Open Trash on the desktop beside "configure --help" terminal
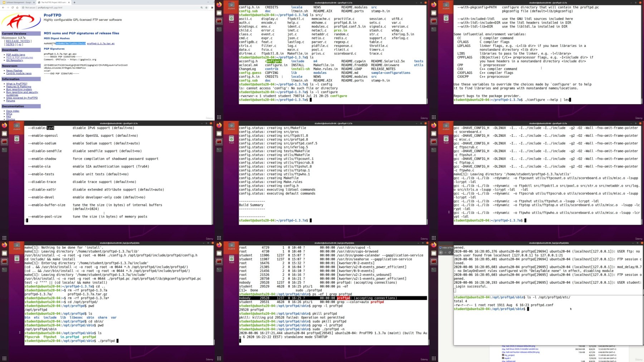Image resolution: width=644 pixels, height=362 pixels. click(x=446, y=19)
